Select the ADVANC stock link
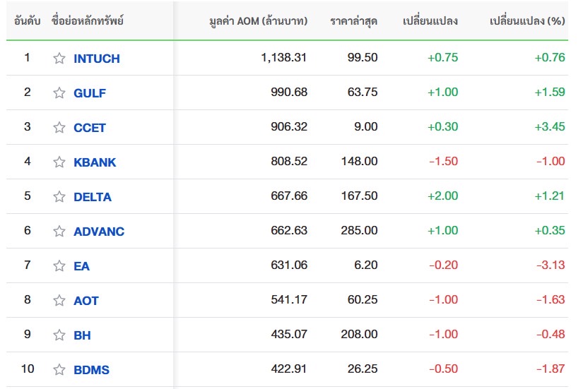The image size is (588, 389). [x=99, y=232]
